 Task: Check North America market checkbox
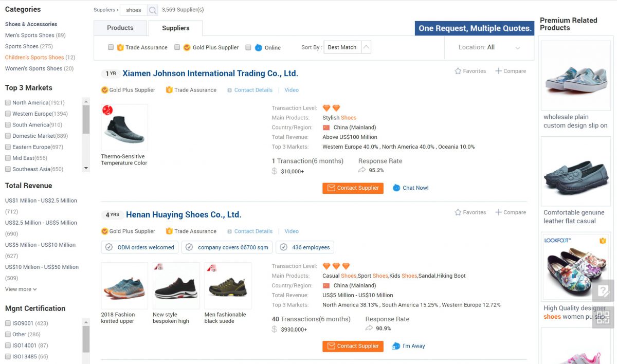pyautogui.click(x=8, y=103)
